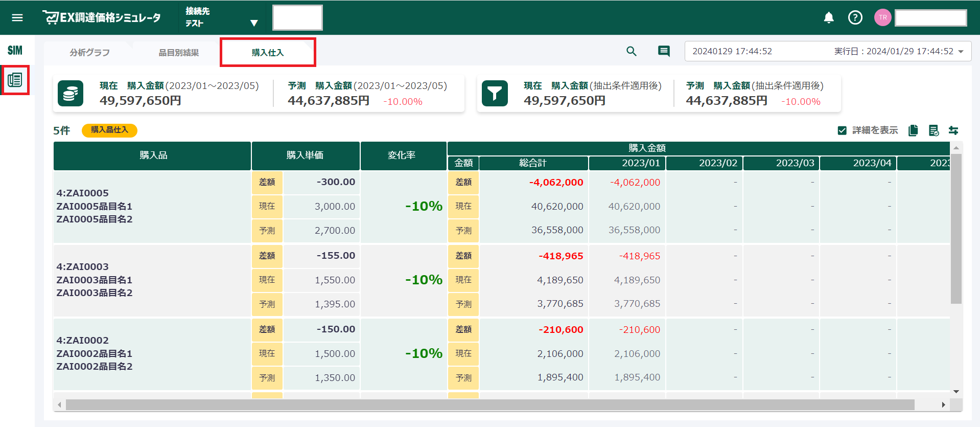This screenshot has height=427, width=980.
Task: Click the TR user avatar
Action: 882,17
